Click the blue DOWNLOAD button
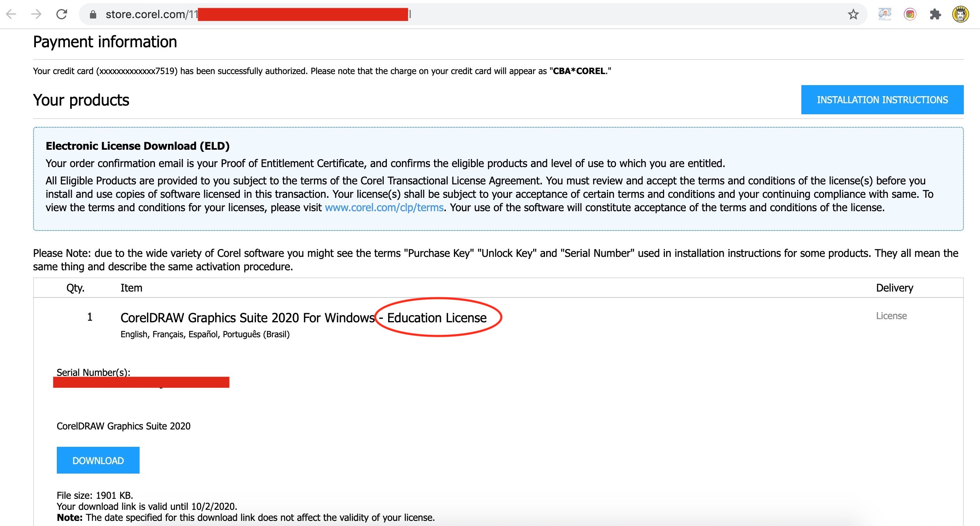The height and width of the screenshot is (526, 980). pyautogui.click(x=98, y=460)
